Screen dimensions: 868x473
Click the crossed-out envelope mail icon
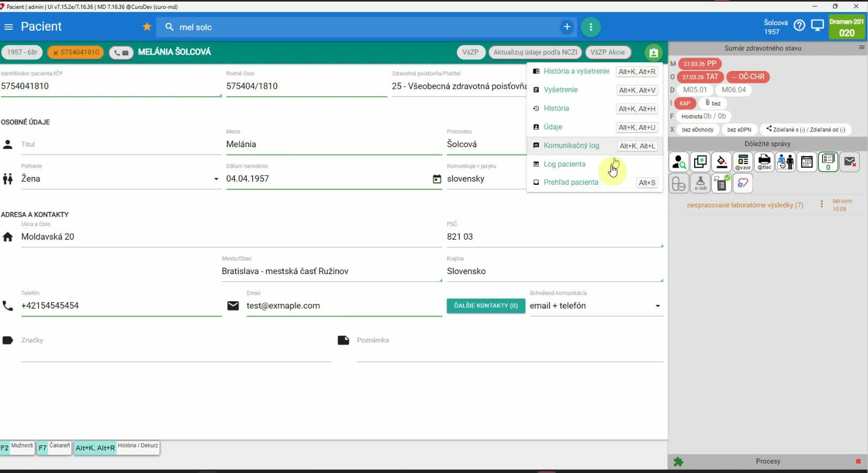(x=850, y=162)
